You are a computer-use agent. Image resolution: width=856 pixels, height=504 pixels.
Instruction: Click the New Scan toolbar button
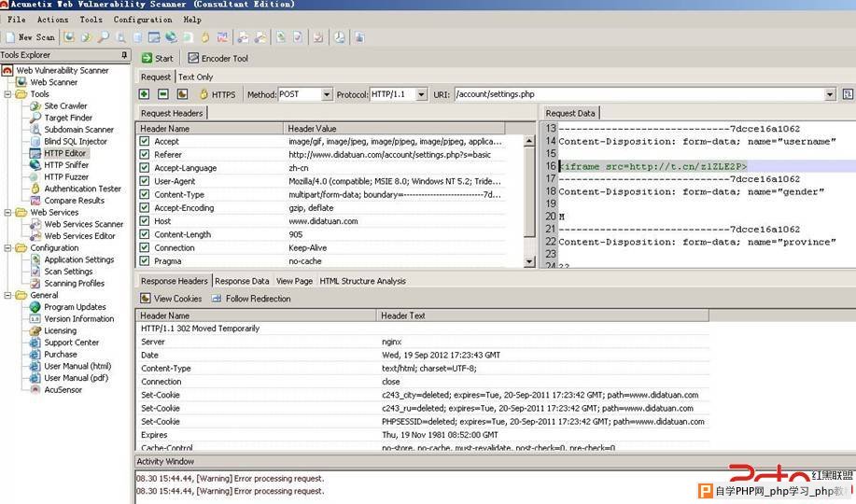click(30, 37)
